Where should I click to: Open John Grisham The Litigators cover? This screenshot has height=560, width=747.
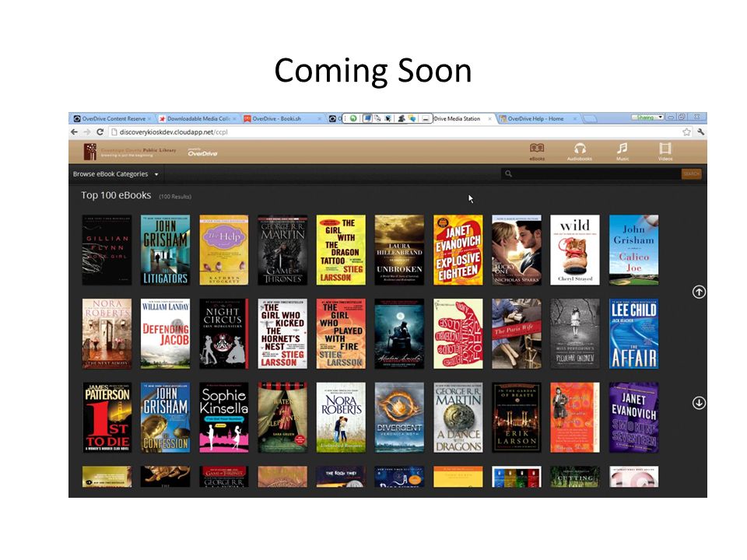(165, 250)
